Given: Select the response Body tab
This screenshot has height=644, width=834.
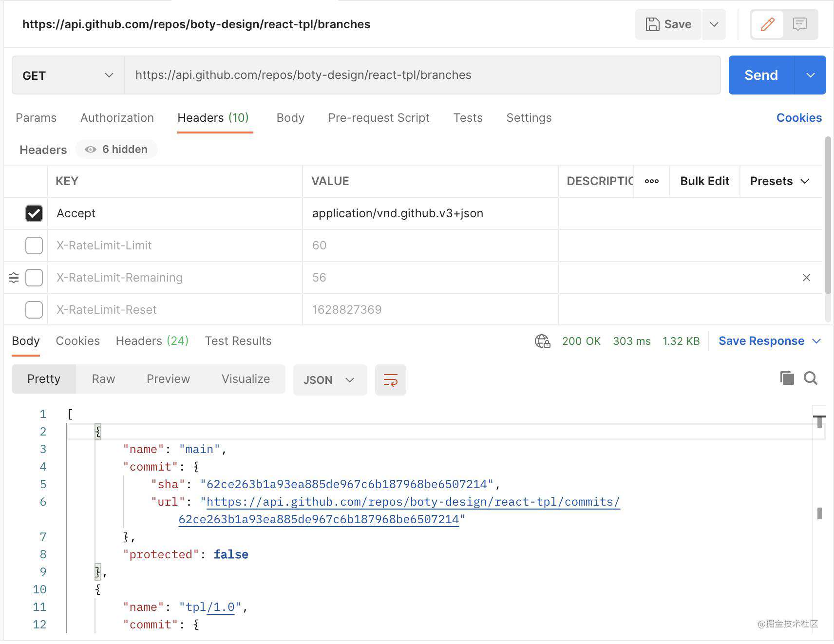Looking at the screenshot, I should (26, 341).
